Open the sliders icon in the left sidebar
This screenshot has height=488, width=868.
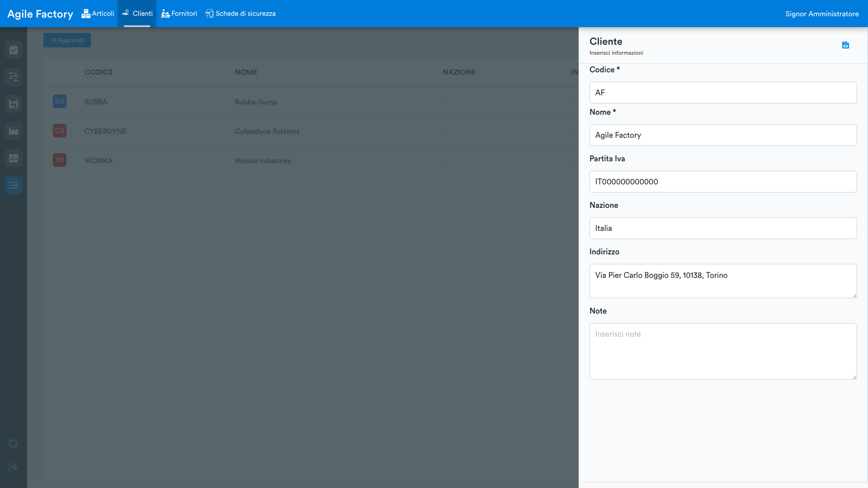tap(14, 77)
